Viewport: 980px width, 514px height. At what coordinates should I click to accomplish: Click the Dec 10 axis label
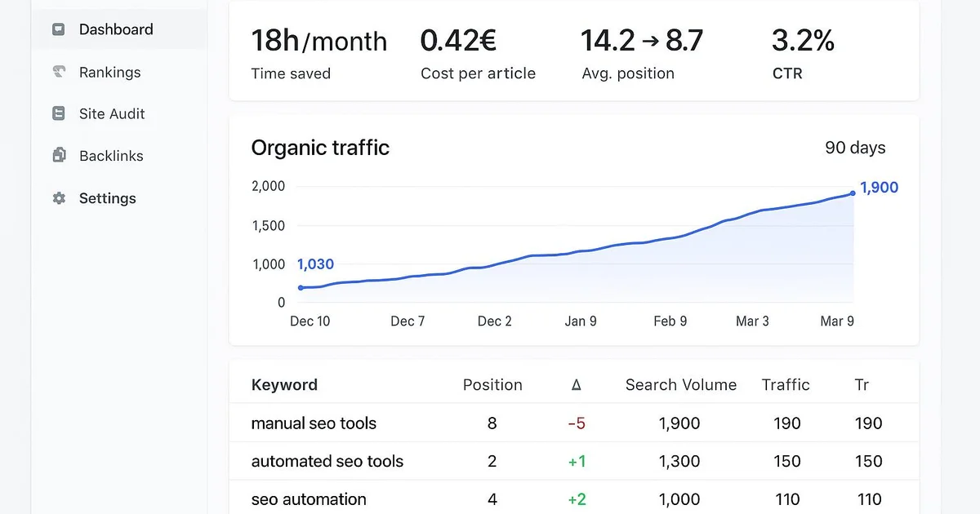click(310, 321)
